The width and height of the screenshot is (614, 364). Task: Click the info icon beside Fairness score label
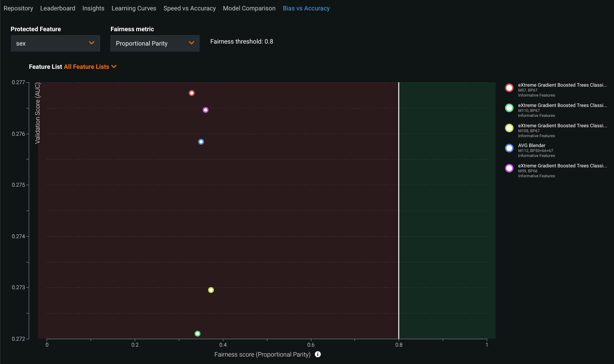[x=318, y=355]
